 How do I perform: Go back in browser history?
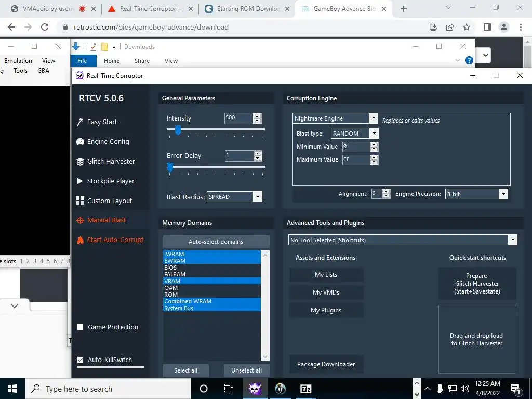11,27
